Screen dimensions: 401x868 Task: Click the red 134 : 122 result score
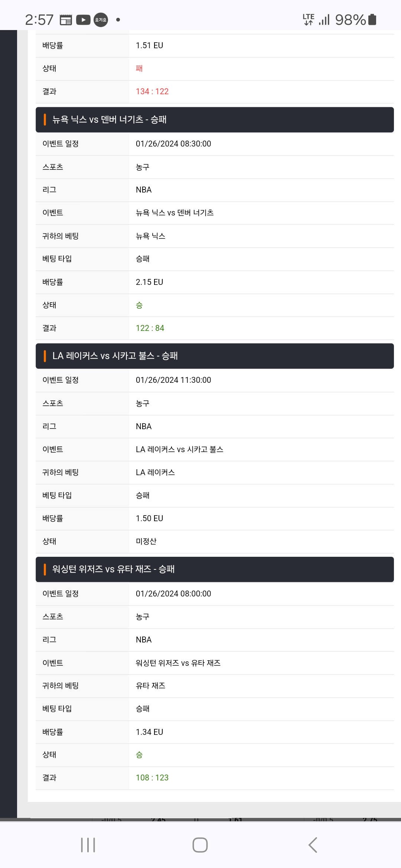(152, 92)
